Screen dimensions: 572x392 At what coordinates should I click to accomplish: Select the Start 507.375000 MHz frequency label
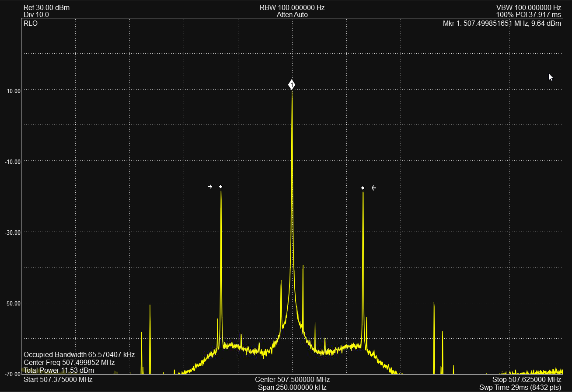(x=58, y=379)
